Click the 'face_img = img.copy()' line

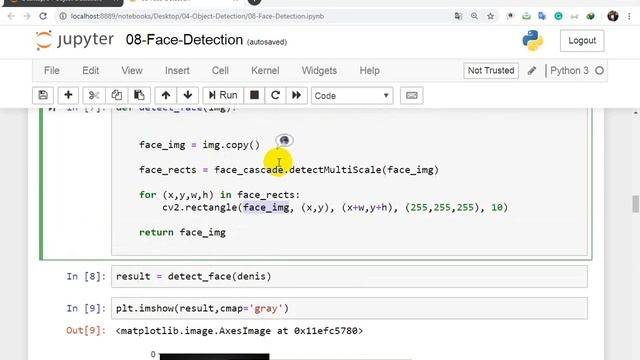[x=199, y=145]
